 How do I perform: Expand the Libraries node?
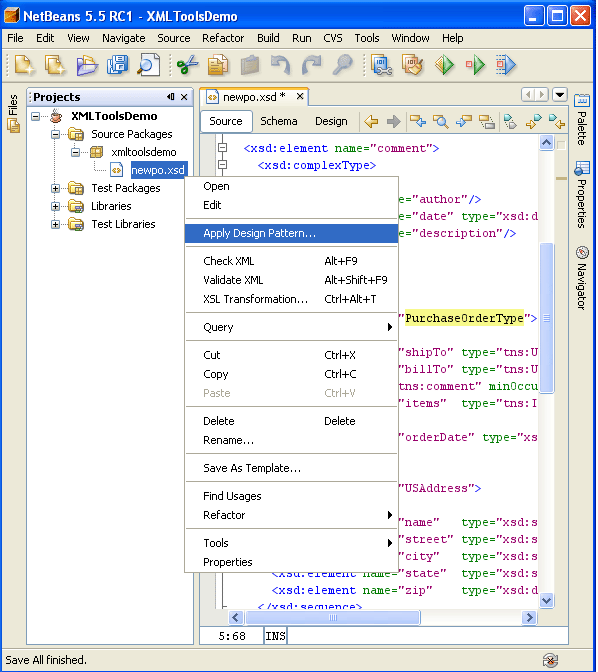55,206
